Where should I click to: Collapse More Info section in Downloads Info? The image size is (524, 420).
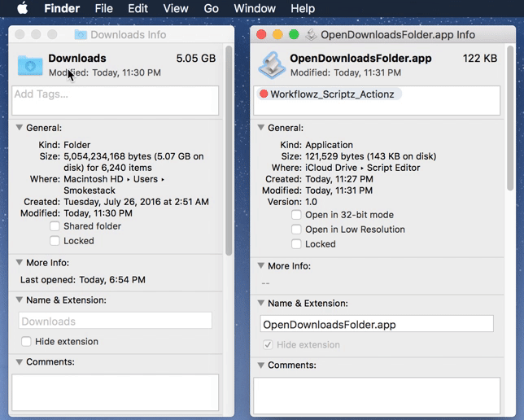click(20, 262)
